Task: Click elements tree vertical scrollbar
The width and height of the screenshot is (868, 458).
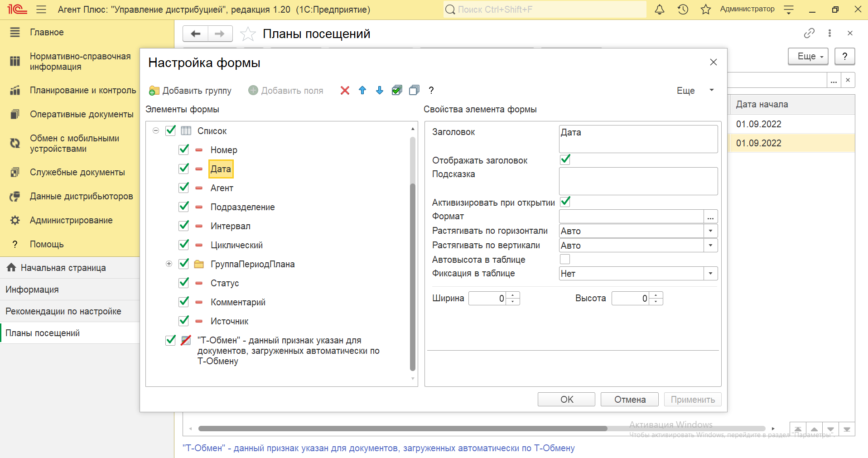Action: pos(413,276)
